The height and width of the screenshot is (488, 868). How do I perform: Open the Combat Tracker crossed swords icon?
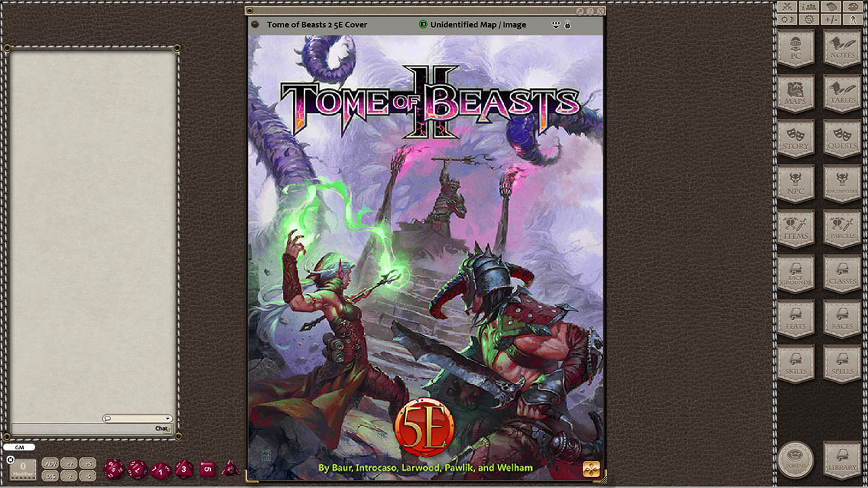pyautogui.click(x=787, y=6)
